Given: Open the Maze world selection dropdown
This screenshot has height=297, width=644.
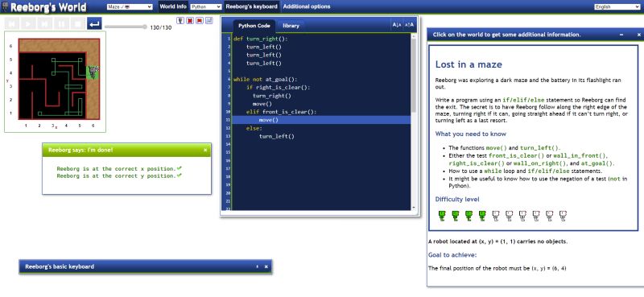Looking at the screenshot, I should tap(130, 7).
